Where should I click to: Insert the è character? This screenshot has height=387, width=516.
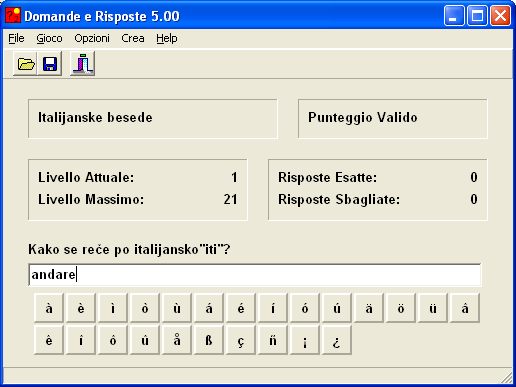pyautogui.click(x=81, y=308)
